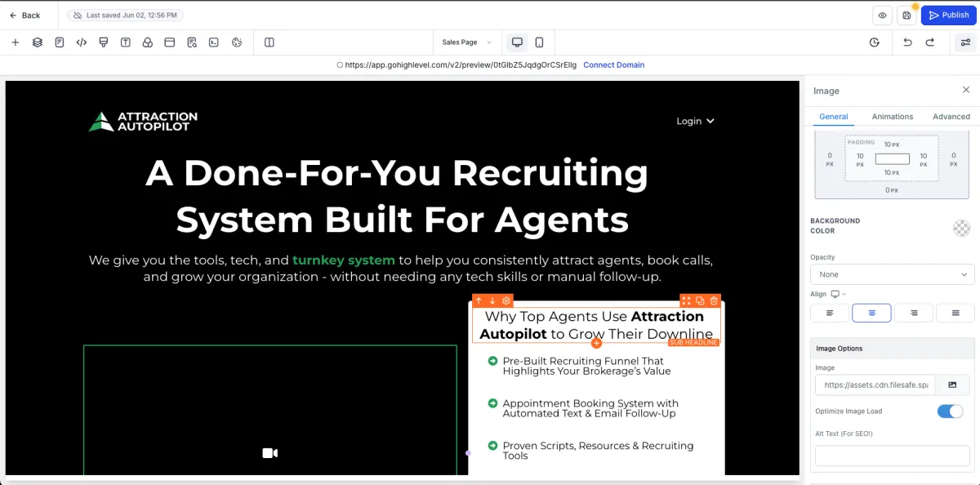The width and height of the screenshot is (980, 485).
Task: Click the video camera placeholder icon
Action: 270,453
